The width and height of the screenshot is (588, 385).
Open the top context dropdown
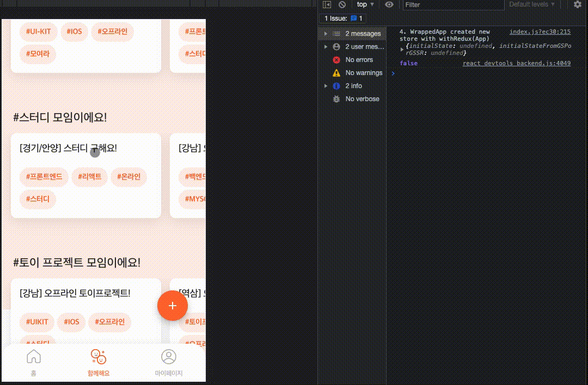365,4
